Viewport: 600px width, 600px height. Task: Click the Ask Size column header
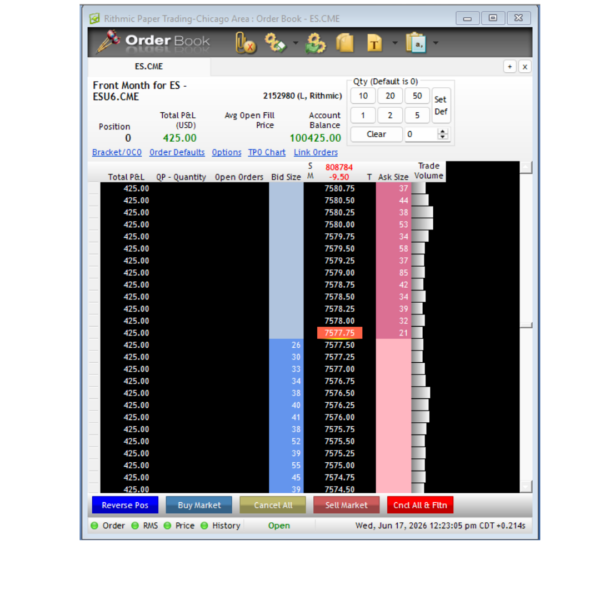[393, 177]
